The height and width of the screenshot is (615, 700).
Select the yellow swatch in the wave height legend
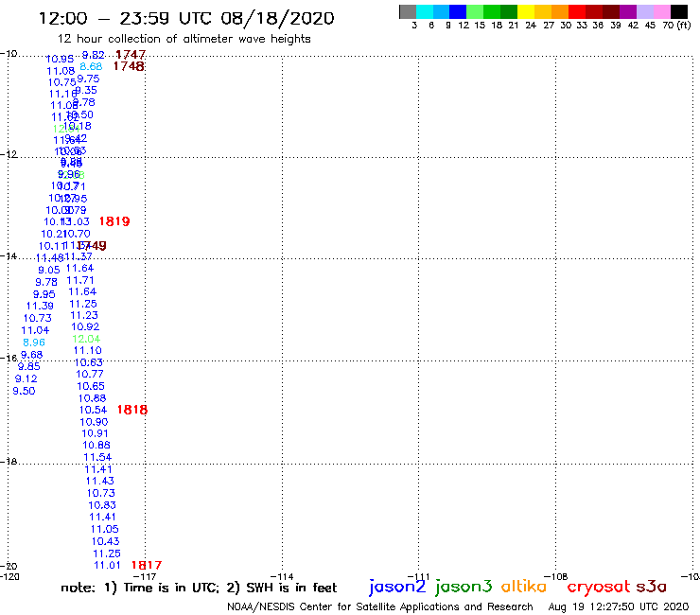(526, 11)
